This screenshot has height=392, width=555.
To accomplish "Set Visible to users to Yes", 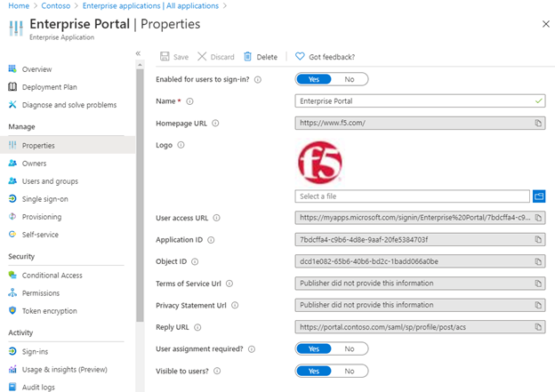I will (x=314, y=371).
